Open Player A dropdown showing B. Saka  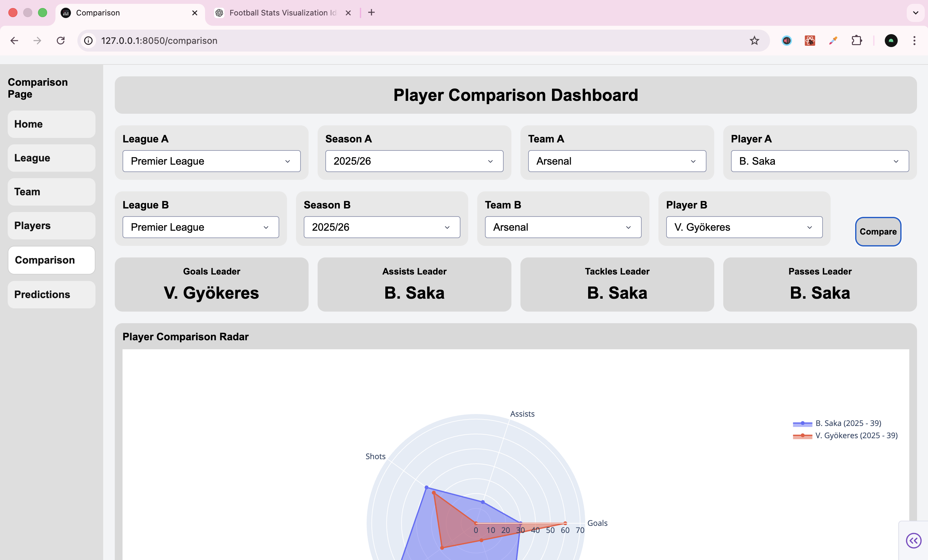click(820, 161)
